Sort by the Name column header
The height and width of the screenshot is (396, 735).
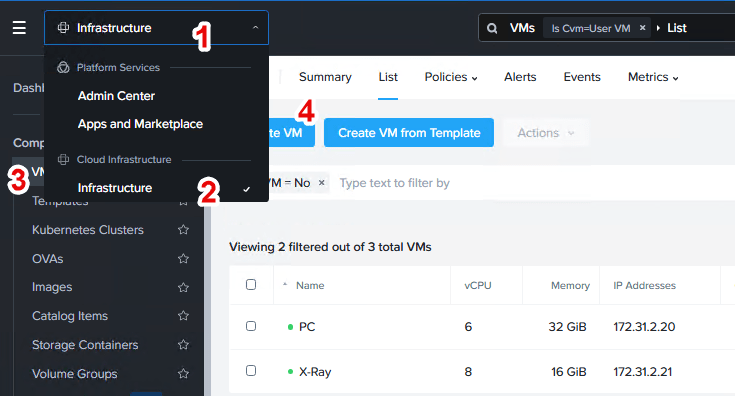tap(310, 285)
